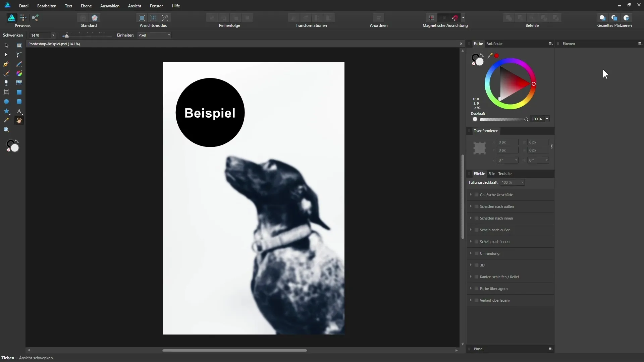Select the Place Image tool
This screenshot has width=644, height=362.
pyautogui.click(x=19, y=83)
